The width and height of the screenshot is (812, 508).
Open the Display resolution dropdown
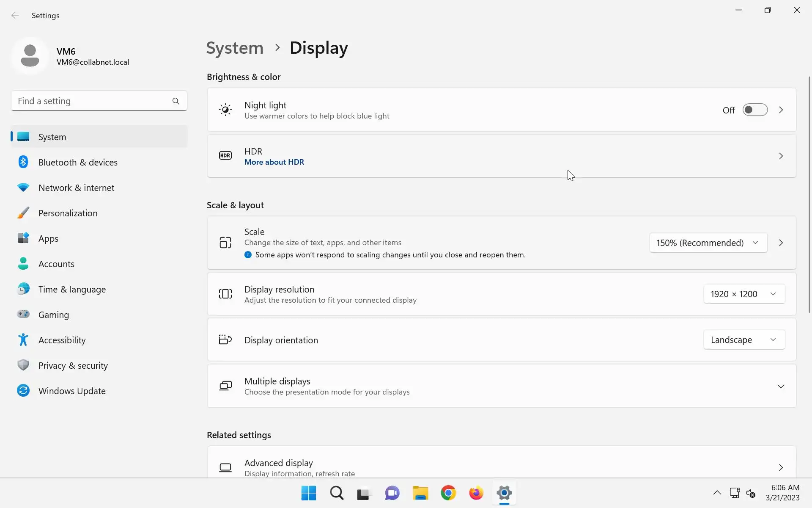click(x=744, y=294)
